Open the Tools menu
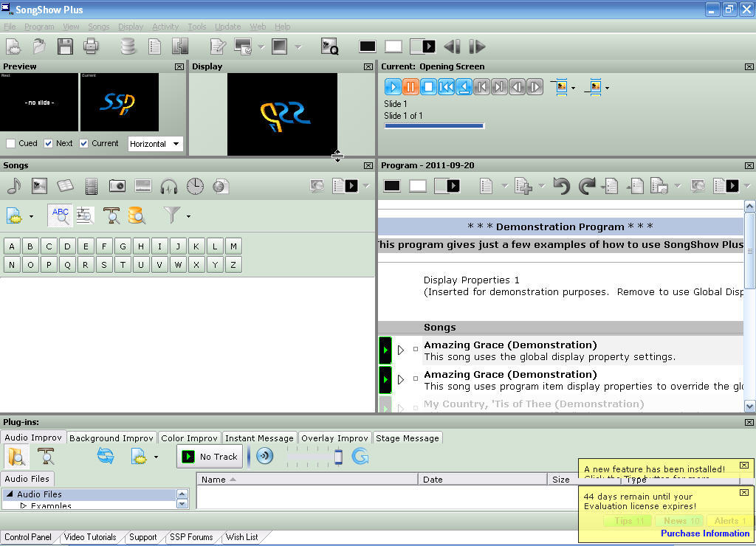Image resolution: width=756 pixels, height=546 pixels. point(196,27)
